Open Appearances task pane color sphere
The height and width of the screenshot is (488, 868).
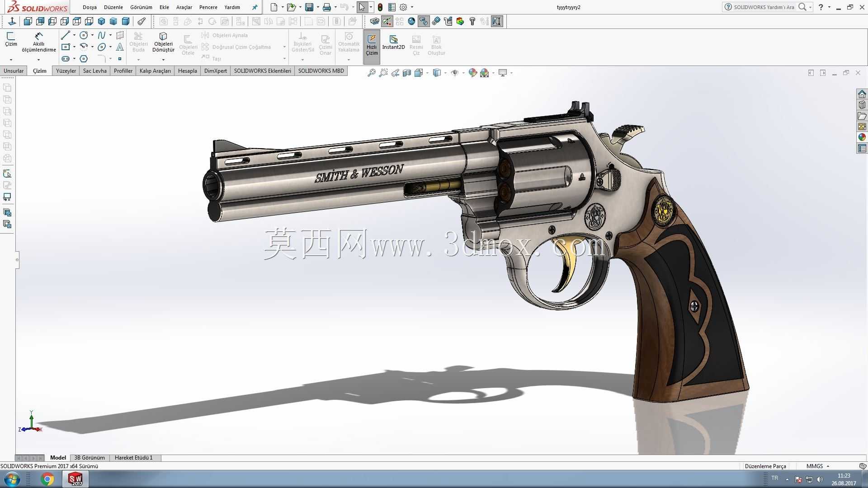click(862, 137)
